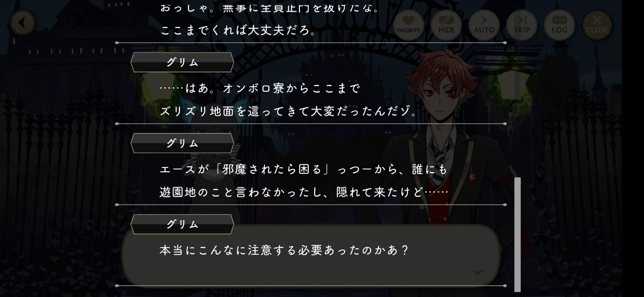
Task: Skip the story with SKIP icon
Action: pos(522,25)
